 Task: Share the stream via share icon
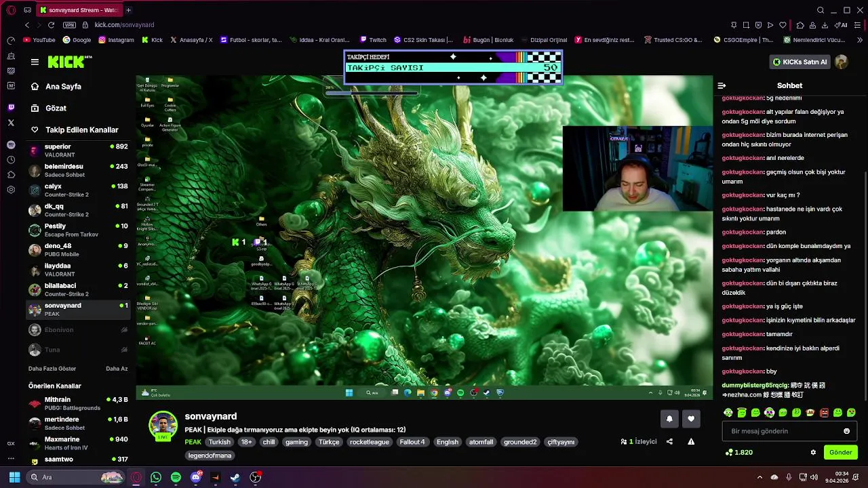pos(669,441)
